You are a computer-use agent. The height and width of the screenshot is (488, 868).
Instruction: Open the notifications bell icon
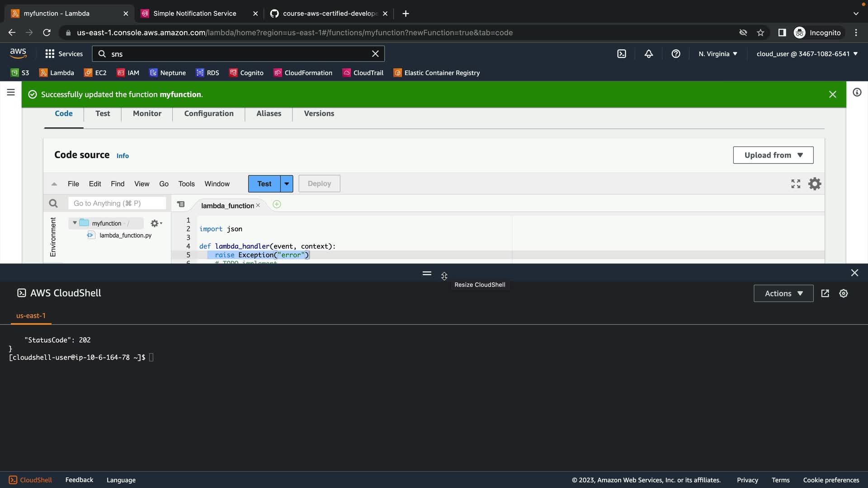point(649,54)
